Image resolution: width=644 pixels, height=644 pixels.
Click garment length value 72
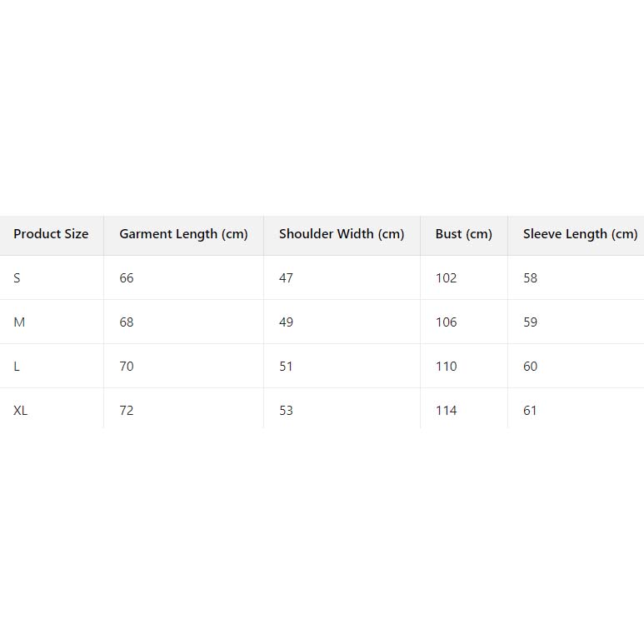127,411
